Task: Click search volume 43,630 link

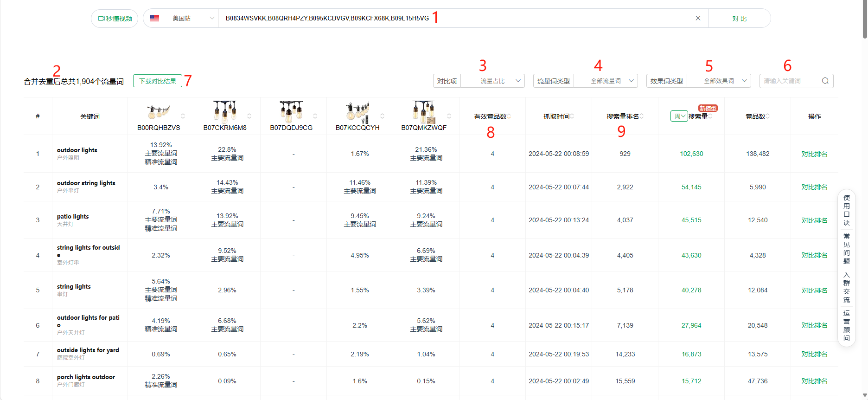Action: point(691,255)
